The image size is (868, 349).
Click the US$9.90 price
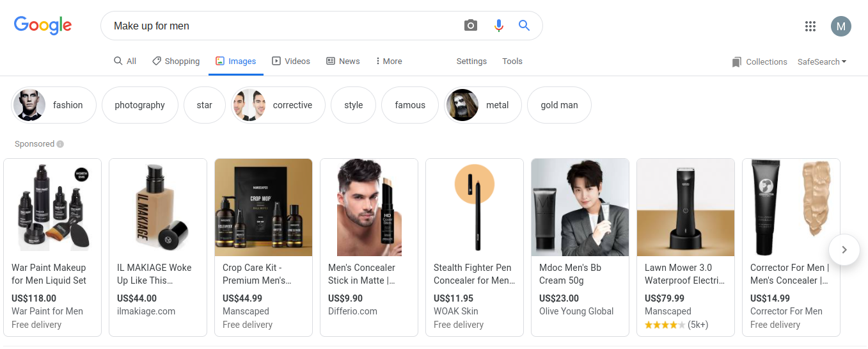pyautogui.click(x=345, y=298)
